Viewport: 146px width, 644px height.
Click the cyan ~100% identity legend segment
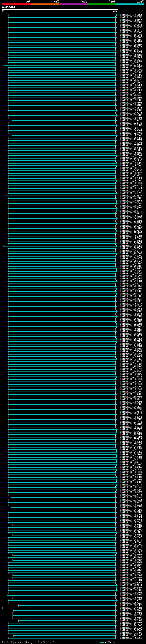coord(130,4)
